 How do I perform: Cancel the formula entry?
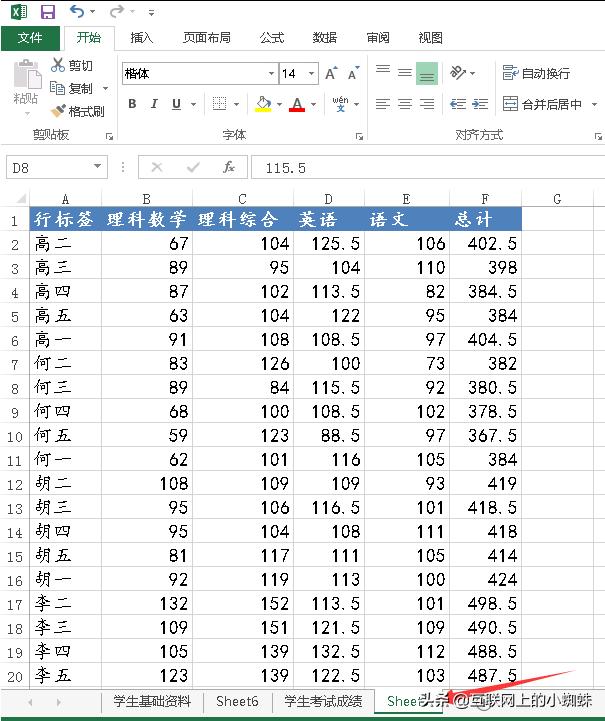(157, 167)
